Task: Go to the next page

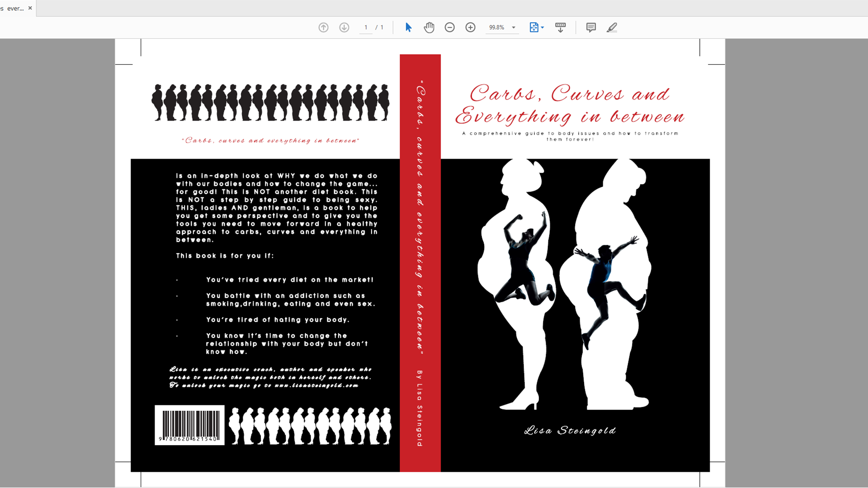Action: [344, 27]
